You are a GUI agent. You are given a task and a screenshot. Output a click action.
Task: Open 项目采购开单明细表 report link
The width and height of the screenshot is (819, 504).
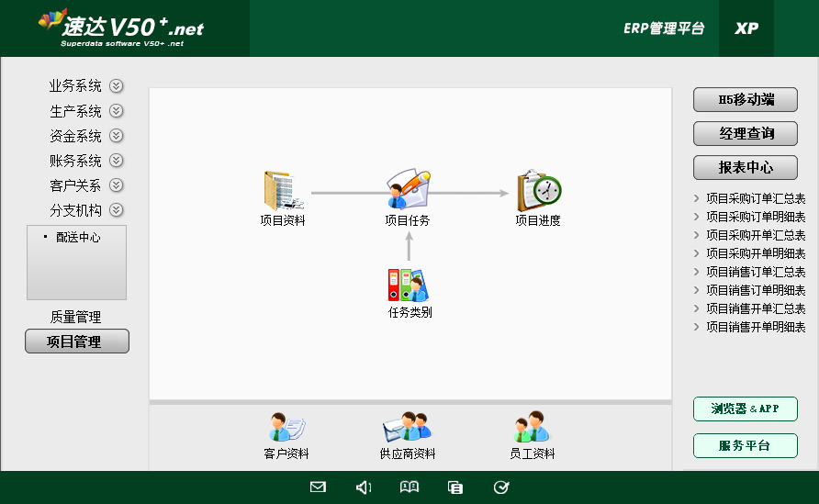coord(756,253)
